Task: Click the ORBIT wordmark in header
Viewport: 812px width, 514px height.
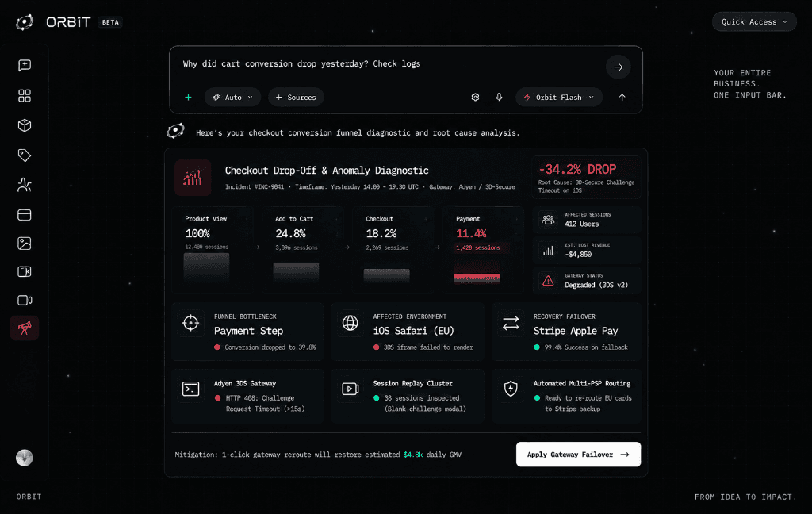Action: pos(68,22)
